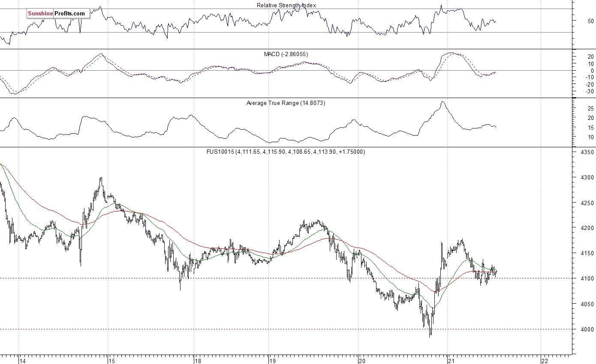Select date marker 22 on time axis

pyautogui.click(x=545, y=361)
